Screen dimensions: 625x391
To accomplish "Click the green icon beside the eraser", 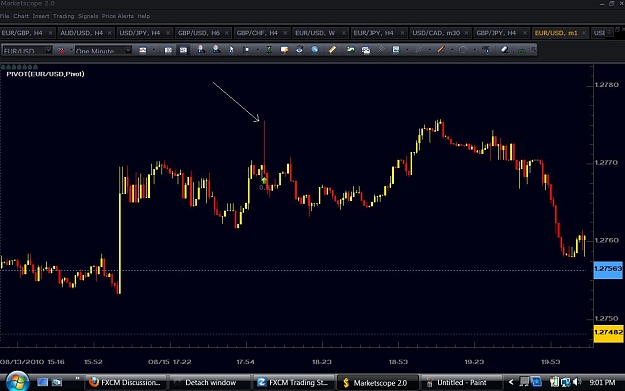I will point(522,50).
